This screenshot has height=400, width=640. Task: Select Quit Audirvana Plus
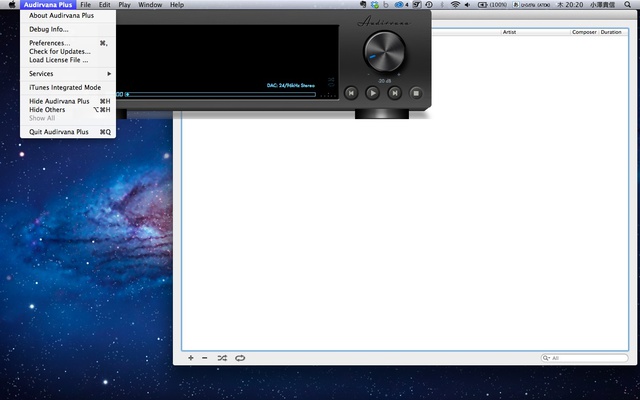click(59, 131)
